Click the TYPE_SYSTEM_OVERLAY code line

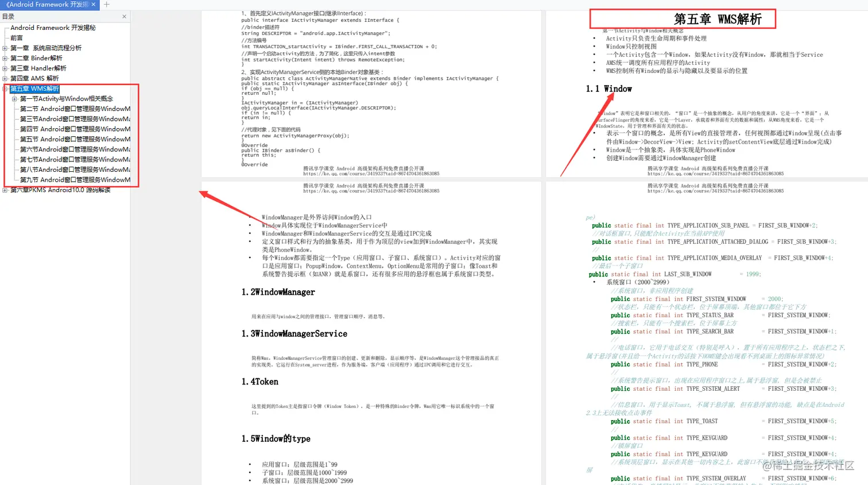pos(723,478)
